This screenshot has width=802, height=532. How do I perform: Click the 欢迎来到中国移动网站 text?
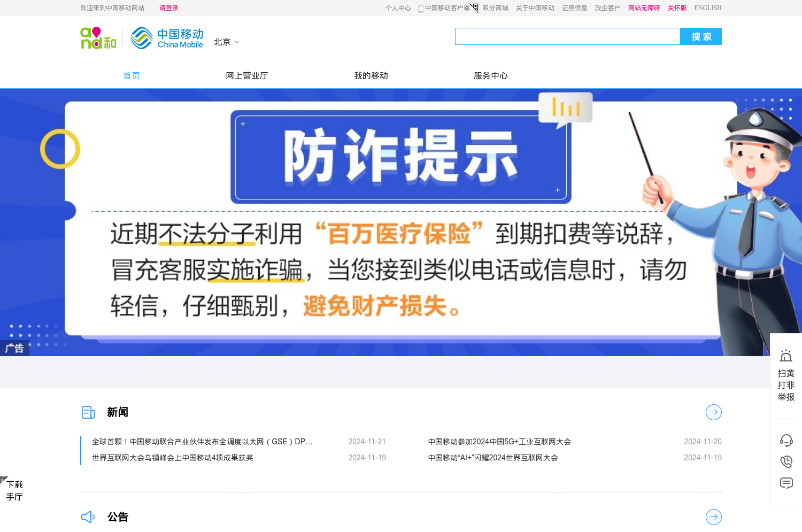click(x=112, y=8)
